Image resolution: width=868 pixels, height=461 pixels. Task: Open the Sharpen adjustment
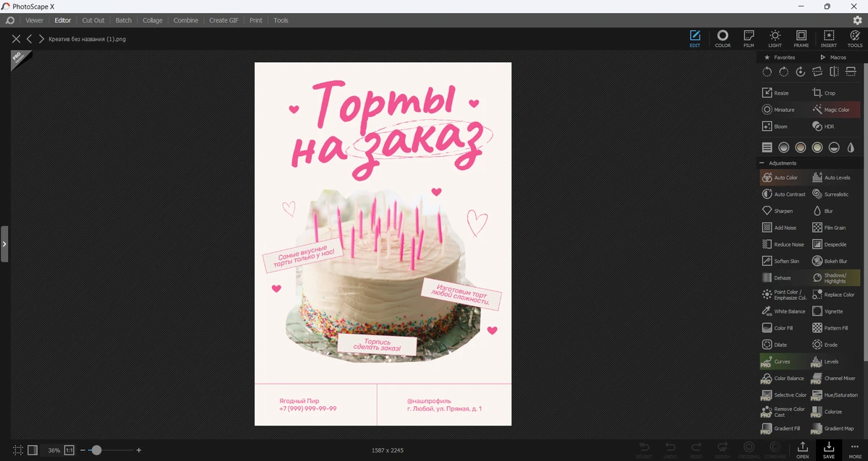pos(778,211)
